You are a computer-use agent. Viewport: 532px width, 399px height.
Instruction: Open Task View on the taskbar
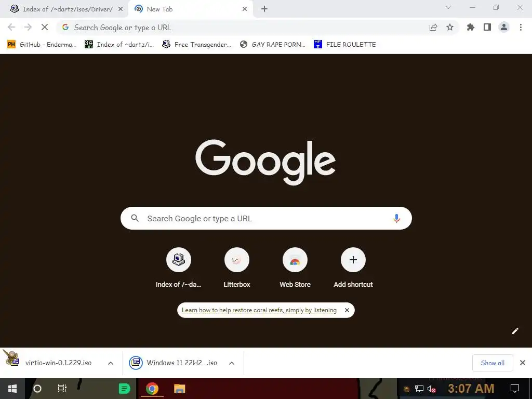pos(62,389)
